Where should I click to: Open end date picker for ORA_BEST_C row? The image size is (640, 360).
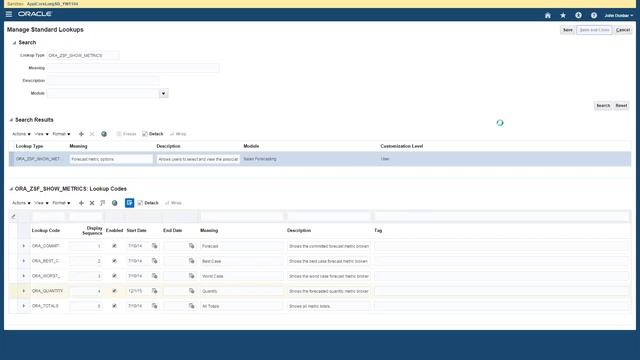coord(191,261)
